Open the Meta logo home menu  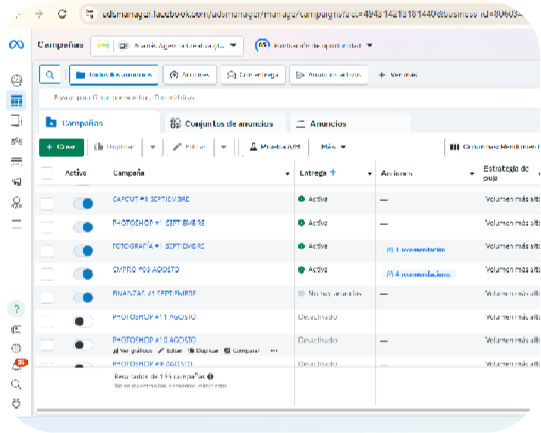[16, 45]
